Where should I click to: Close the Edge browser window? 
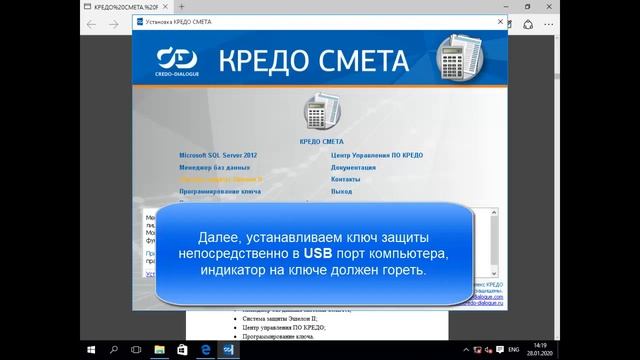coord(549,7)
